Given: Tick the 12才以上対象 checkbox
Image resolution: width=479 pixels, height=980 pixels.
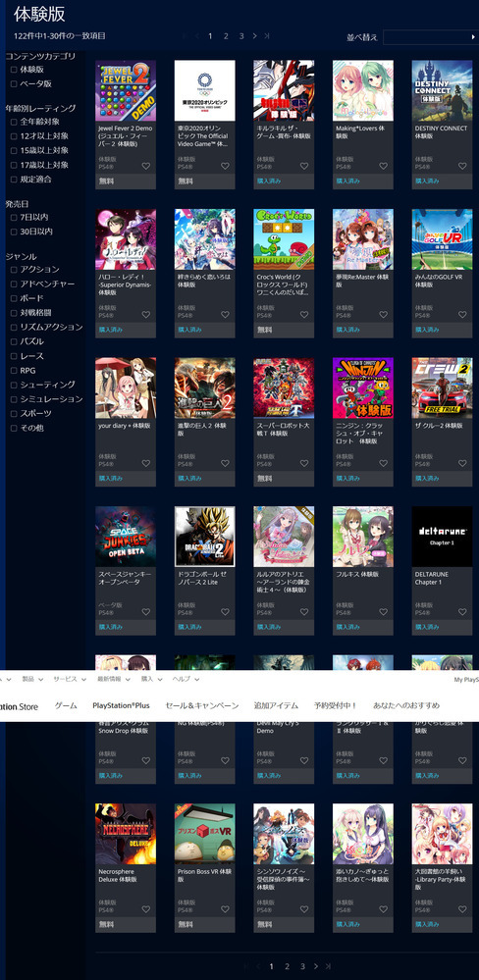Looking at the screenshot, I should click(15, 136).
